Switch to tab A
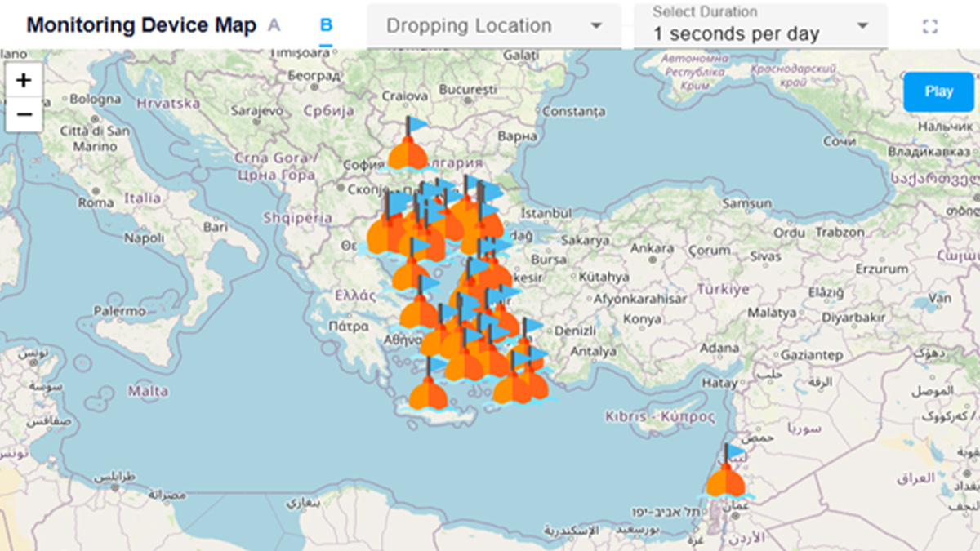Viewport: 980px width, 551px height. (x=274, y=25)
